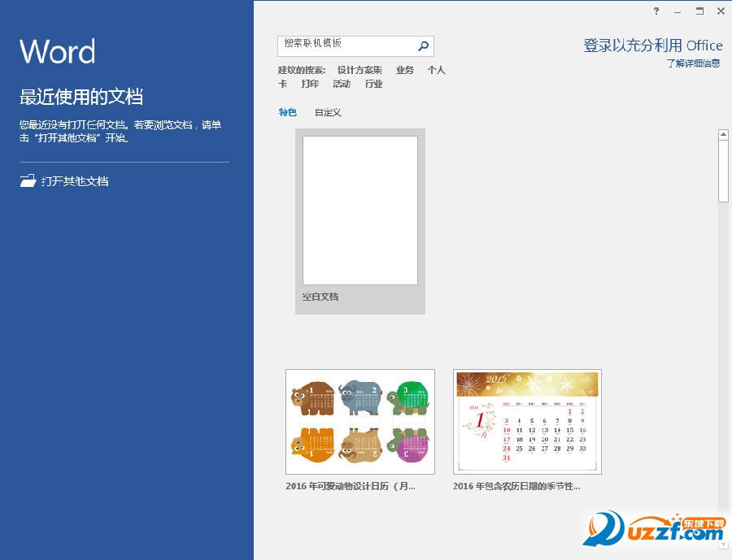
Task: Click the scrollbar up arrow
Action: (x=723, y=134)
